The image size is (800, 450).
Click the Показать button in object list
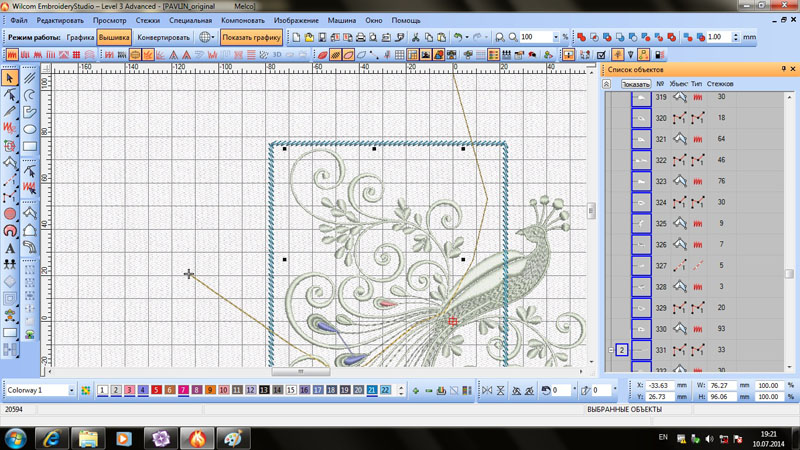point(635,84)
